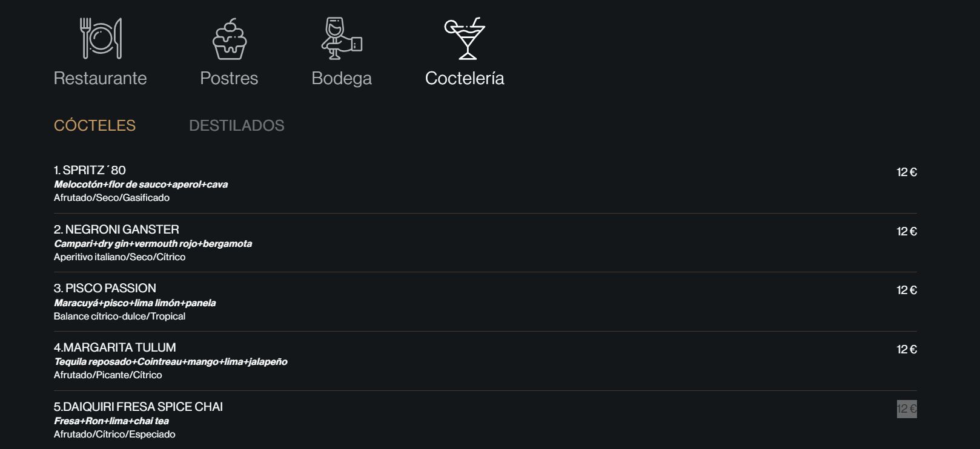The image size is (980, 449).
Task: Click the 12 € price of Spritz '80
Action: point(907,172)
